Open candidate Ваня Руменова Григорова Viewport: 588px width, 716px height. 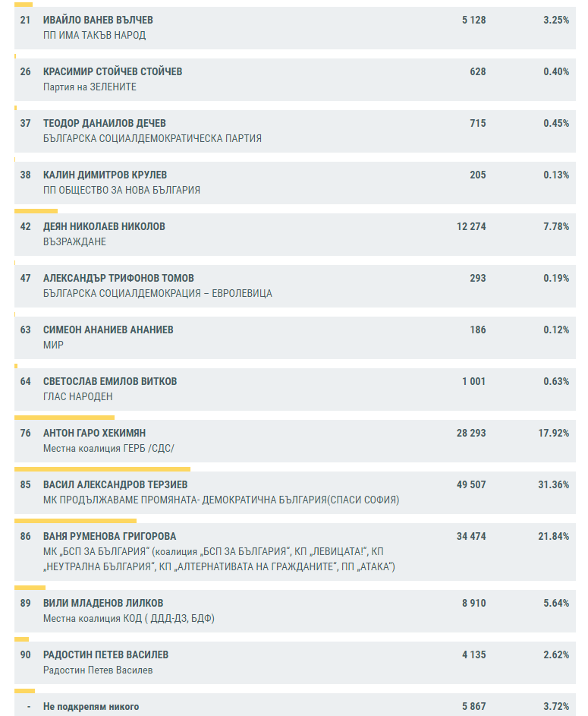(x=109, y=536)
